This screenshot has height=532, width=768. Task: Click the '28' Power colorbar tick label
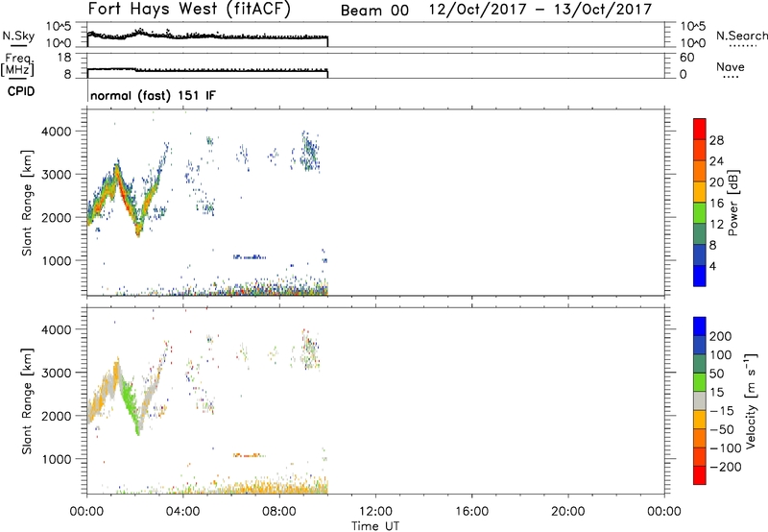[716, 140]
